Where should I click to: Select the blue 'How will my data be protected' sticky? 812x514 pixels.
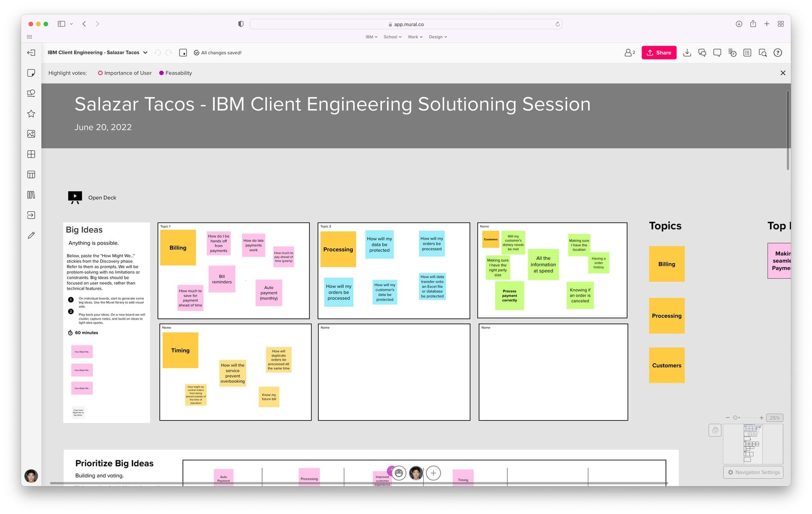tap(379, 245)
